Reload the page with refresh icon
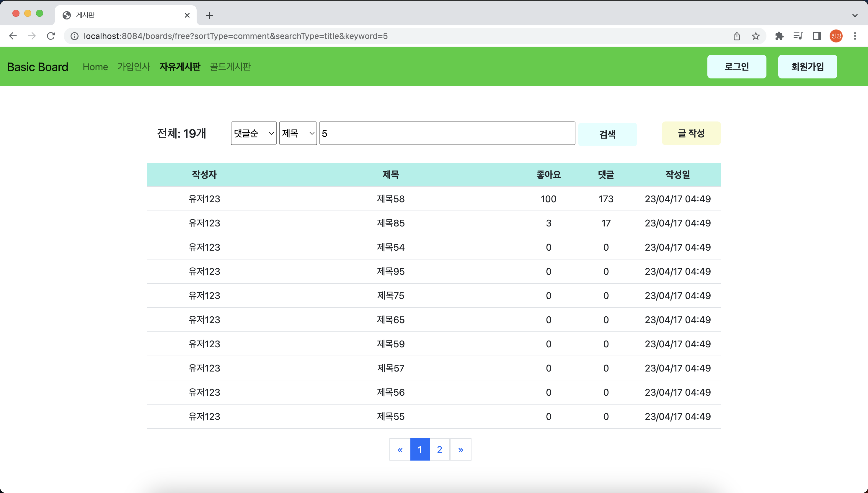Screen dimensions: 868x493 (x=51, y=36)
